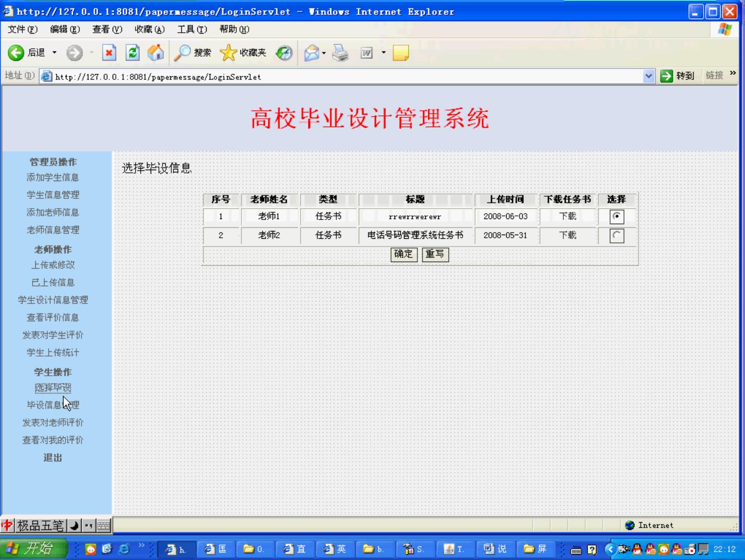
Task: Expand the Links (链接) chevron
Action: (x=733, y=74)
